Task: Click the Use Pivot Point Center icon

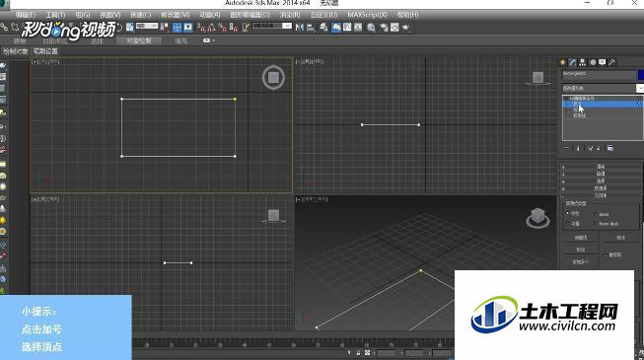Action: (165, 28)
